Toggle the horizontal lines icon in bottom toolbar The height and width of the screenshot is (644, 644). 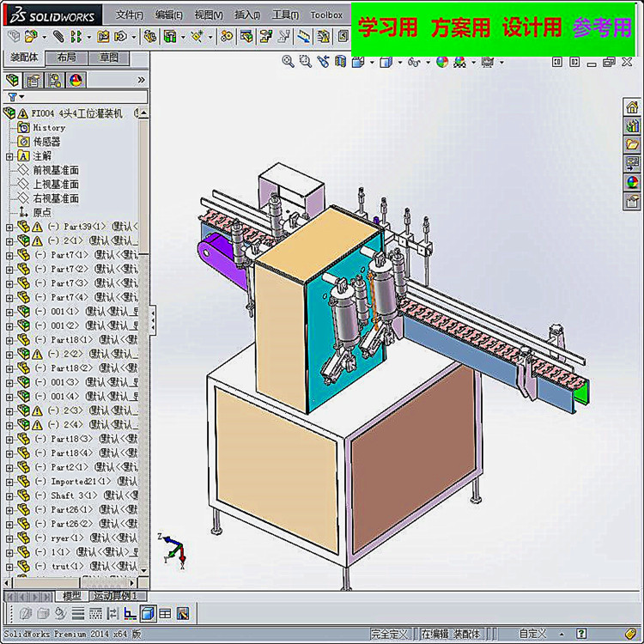(78, 614)
